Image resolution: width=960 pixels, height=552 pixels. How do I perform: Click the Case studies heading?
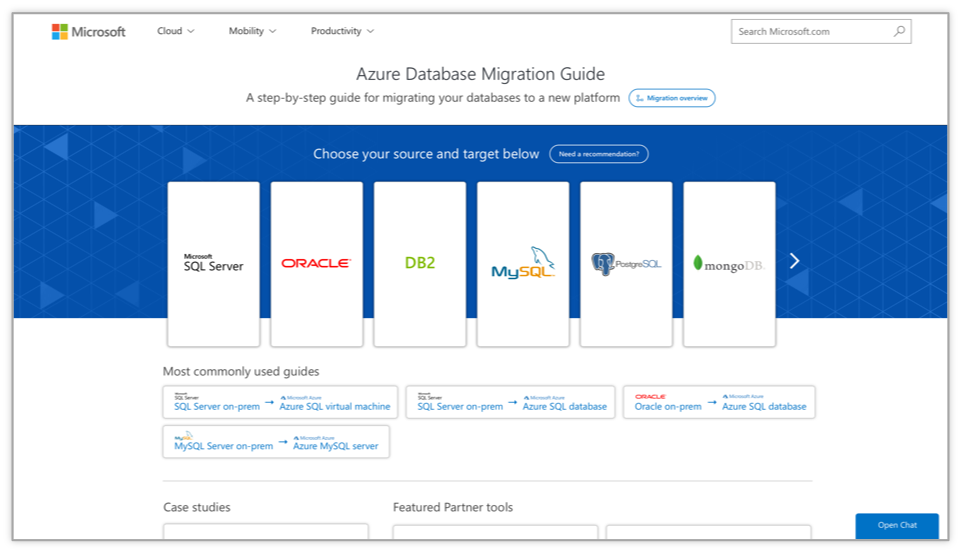point(197,507)
